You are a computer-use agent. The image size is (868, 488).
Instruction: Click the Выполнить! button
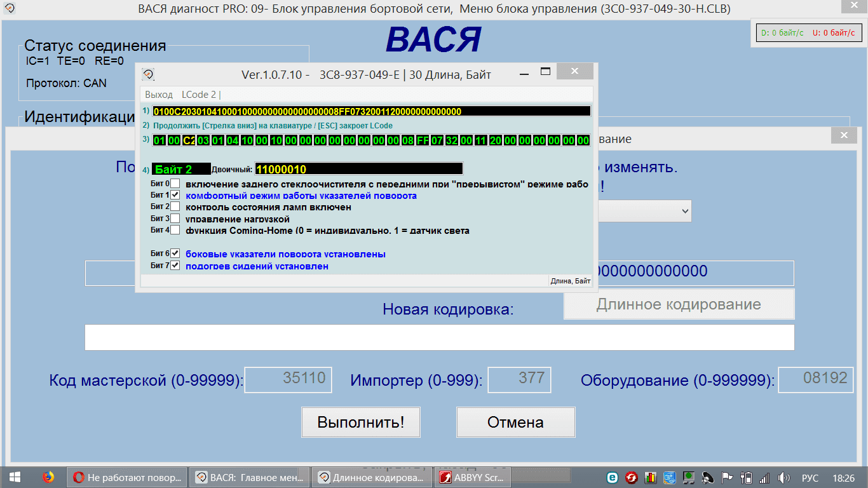click(x=360, y=422)
